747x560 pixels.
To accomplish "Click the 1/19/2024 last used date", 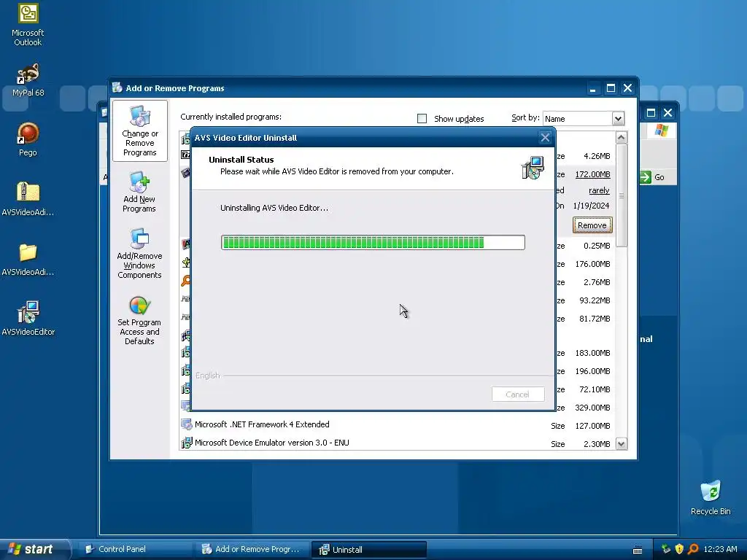I will [x=591, y=206].
